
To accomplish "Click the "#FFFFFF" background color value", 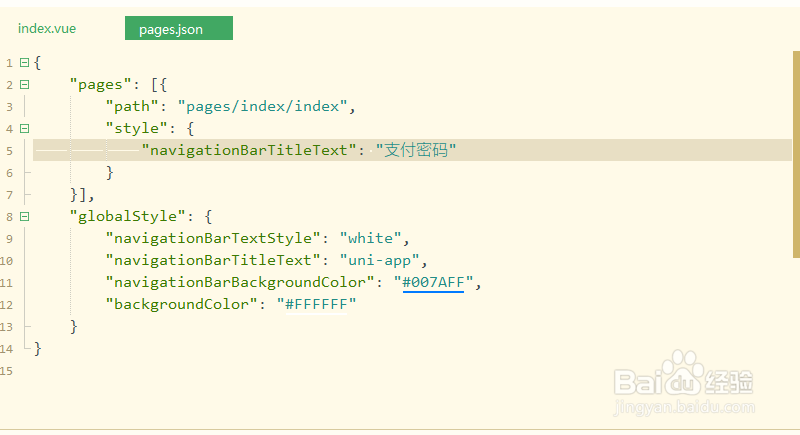I will (320, 304).
